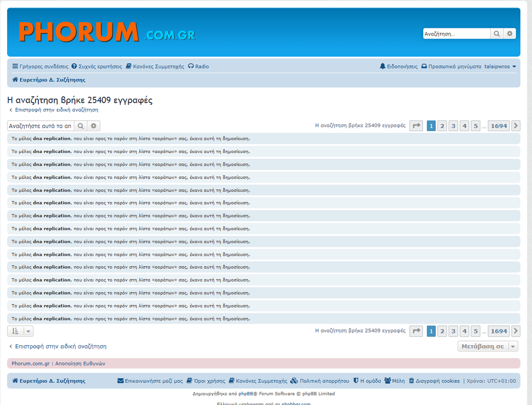Go to next page with top arrow

coord(516,126)
